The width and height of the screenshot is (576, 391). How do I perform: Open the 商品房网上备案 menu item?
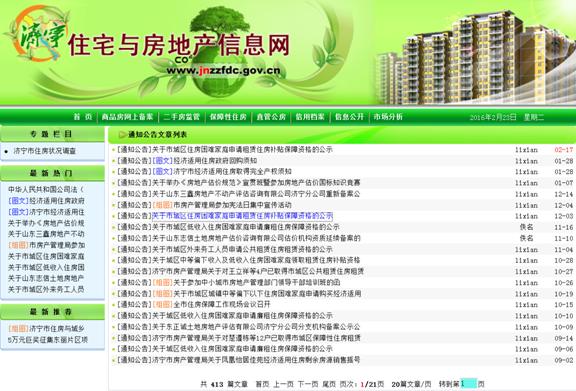coord(127,117)
